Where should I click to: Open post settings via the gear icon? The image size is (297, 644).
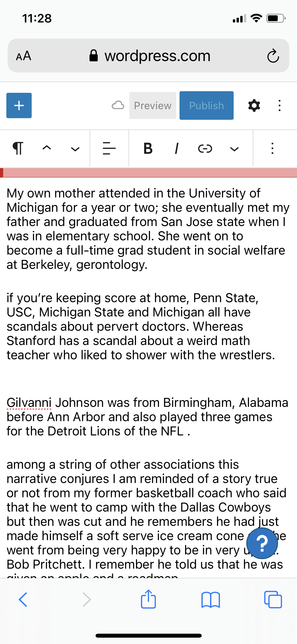tap(254, 105)
